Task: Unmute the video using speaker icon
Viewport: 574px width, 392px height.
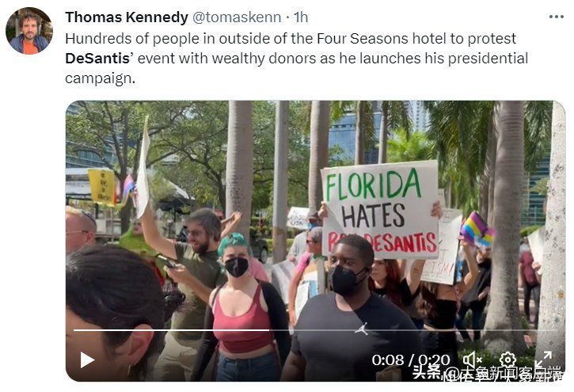Action: click(472, 360)
